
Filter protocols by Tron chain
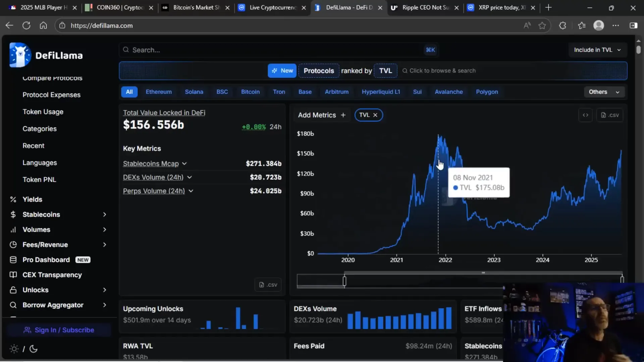pos(279,92)
